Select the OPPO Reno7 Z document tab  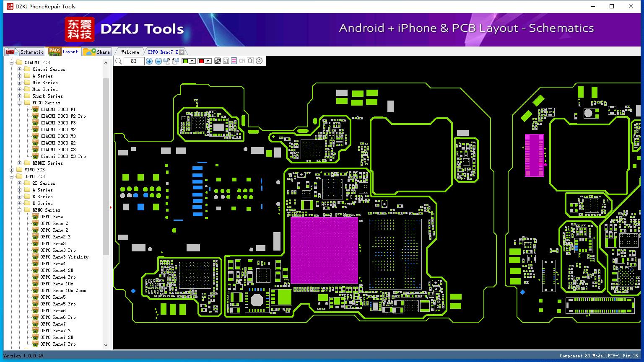click(163, 52)
